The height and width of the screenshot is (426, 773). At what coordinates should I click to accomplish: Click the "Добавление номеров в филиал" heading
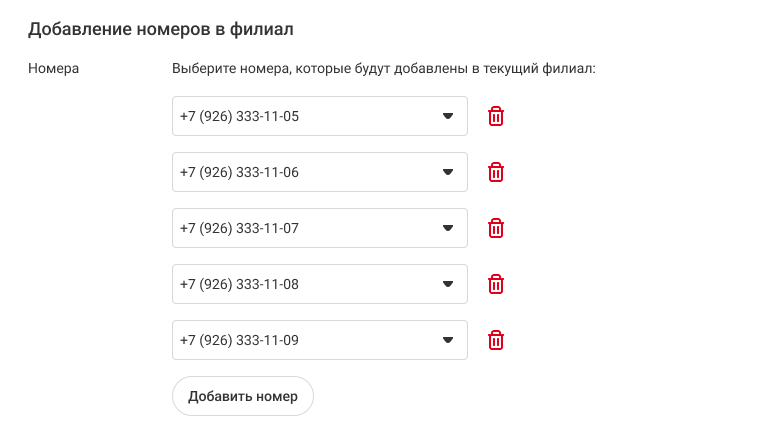(x=160, y=29)
